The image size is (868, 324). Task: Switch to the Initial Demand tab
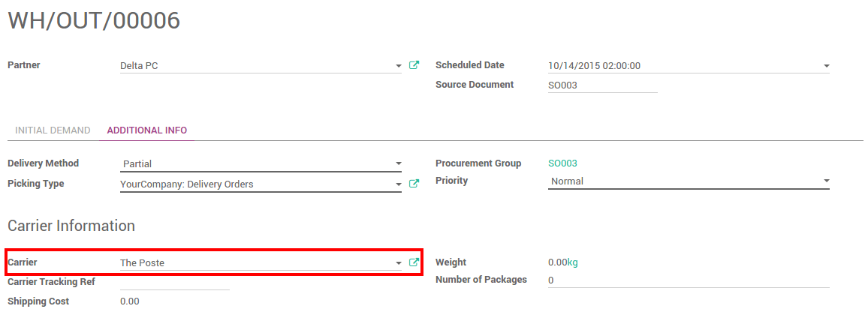click(53, 130)
